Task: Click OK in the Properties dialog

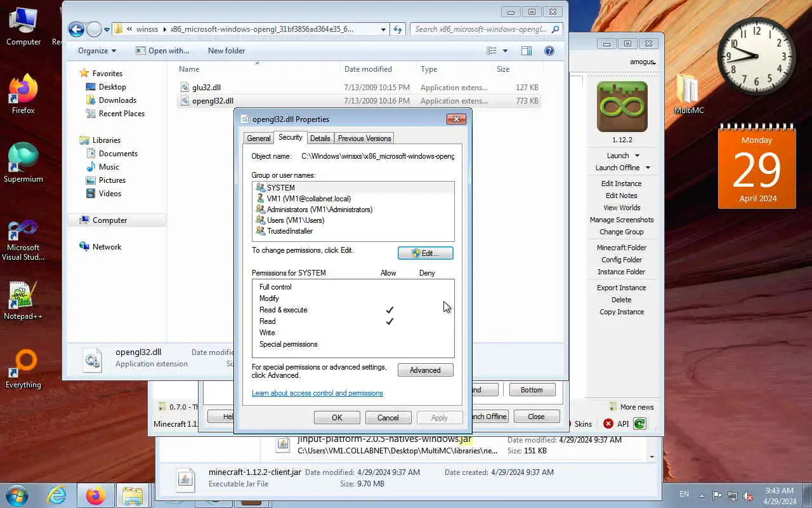Action: [337, 417]
